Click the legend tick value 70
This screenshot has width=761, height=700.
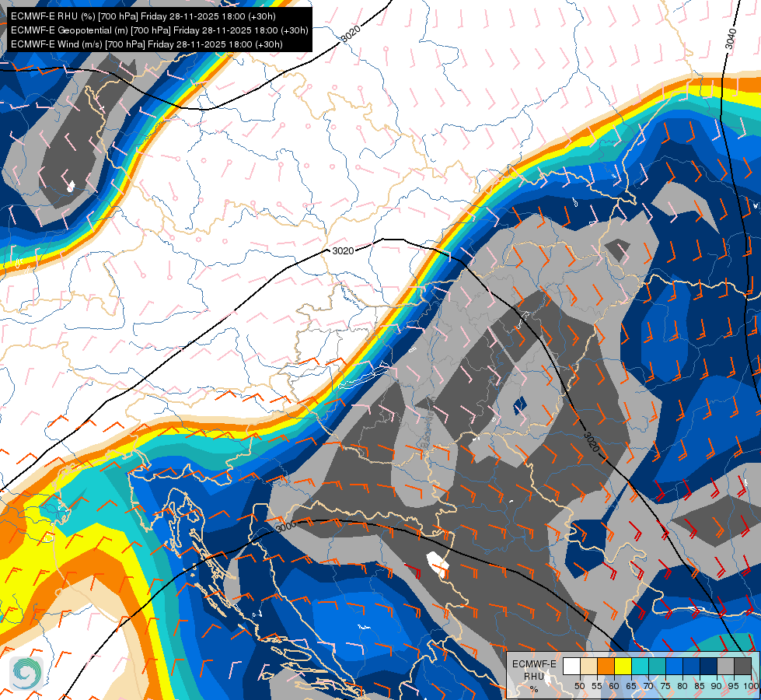648,686
